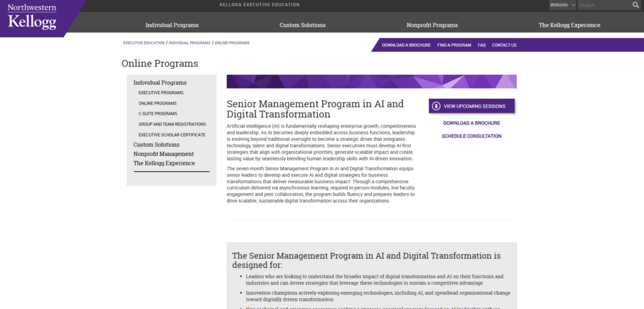Viewport: 644px width, 309px height.
Task: Open Custom Solutions in sidebar
Action: (156, 145)
